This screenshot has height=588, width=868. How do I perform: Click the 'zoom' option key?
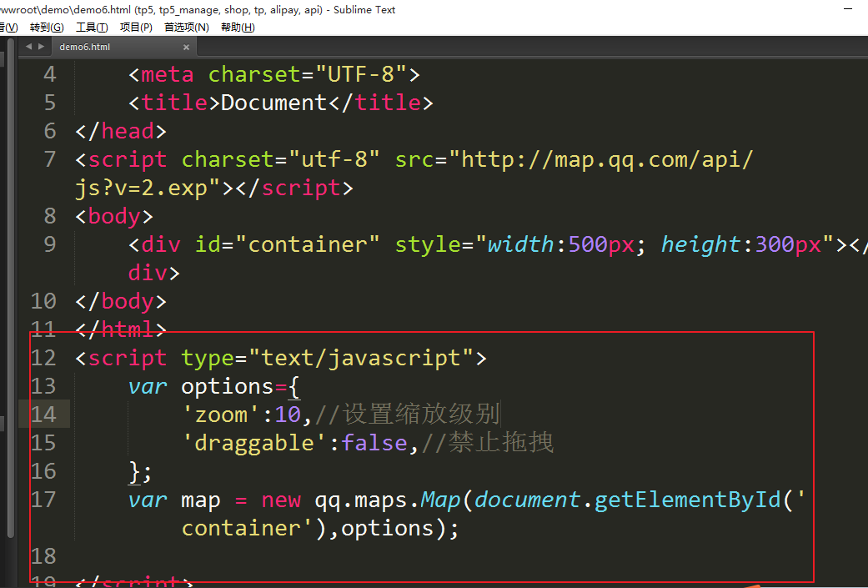click(221, 415)
